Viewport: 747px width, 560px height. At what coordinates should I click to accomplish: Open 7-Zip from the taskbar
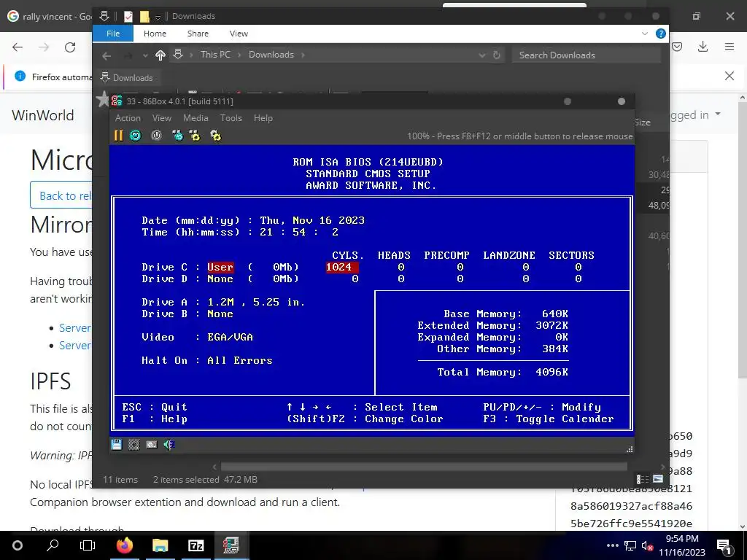pos(196,545)
